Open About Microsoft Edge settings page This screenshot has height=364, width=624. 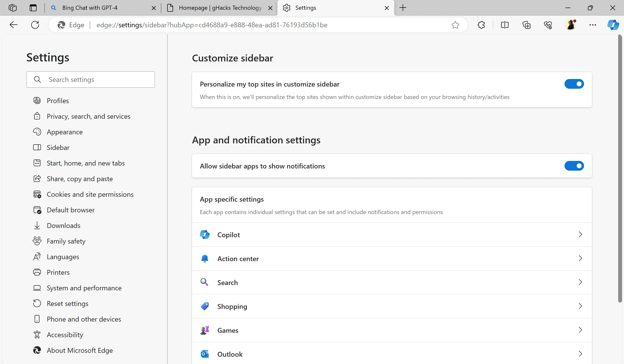(80, 350)
